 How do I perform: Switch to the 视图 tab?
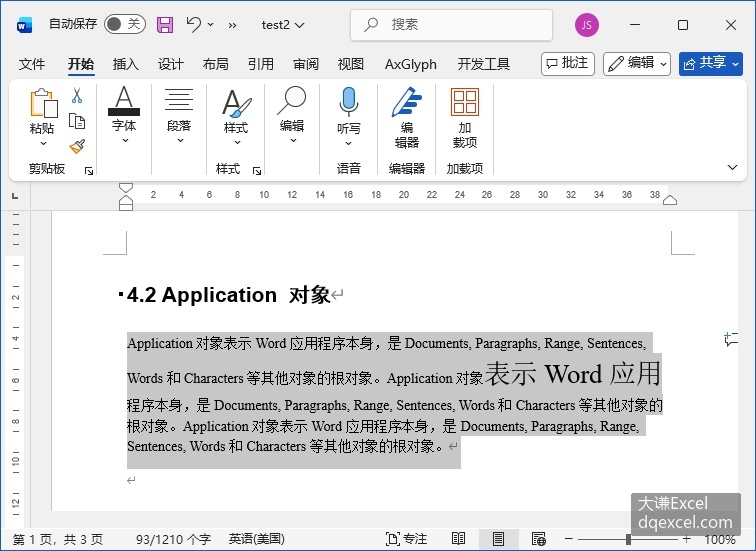tap(351, 64)
